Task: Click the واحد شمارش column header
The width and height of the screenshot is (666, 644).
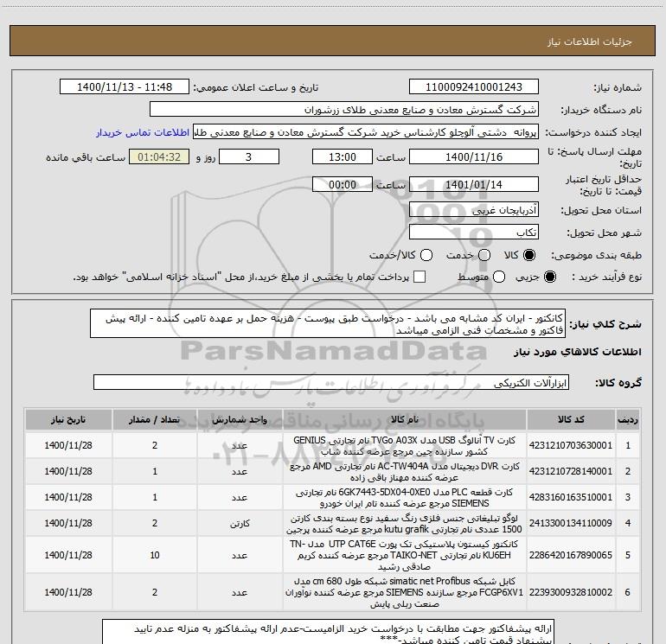Action: 240,419
